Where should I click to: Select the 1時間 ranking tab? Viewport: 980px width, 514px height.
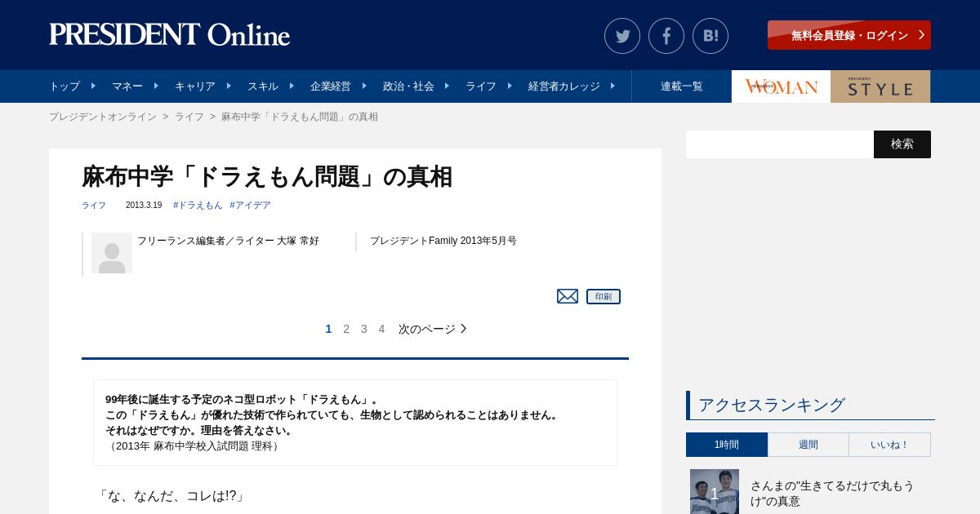click(727, 445)
